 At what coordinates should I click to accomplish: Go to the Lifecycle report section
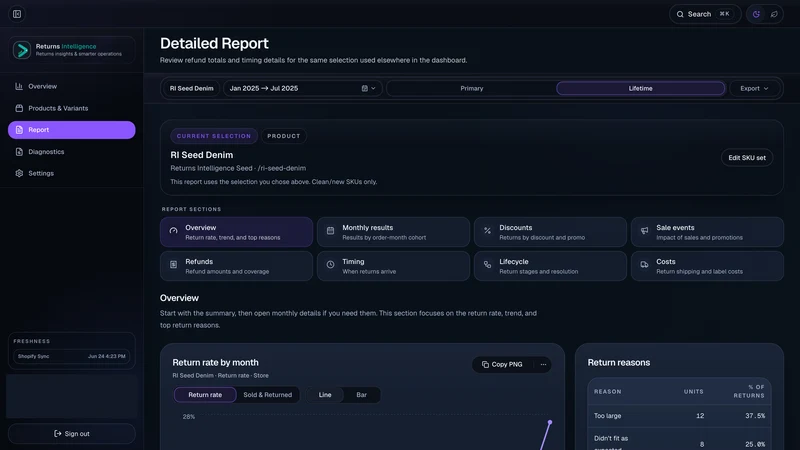pyautogui.click(x=550, y=266)
